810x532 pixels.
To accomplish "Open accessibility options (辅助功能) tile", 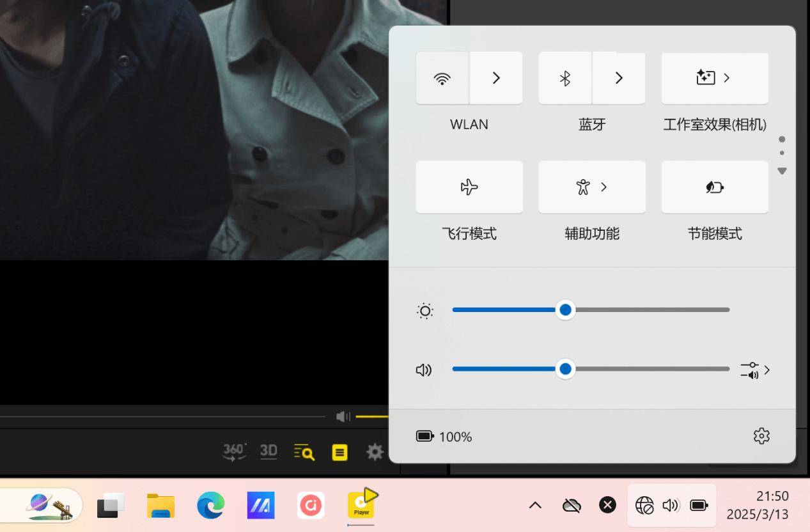I will [x=592, y=187].
